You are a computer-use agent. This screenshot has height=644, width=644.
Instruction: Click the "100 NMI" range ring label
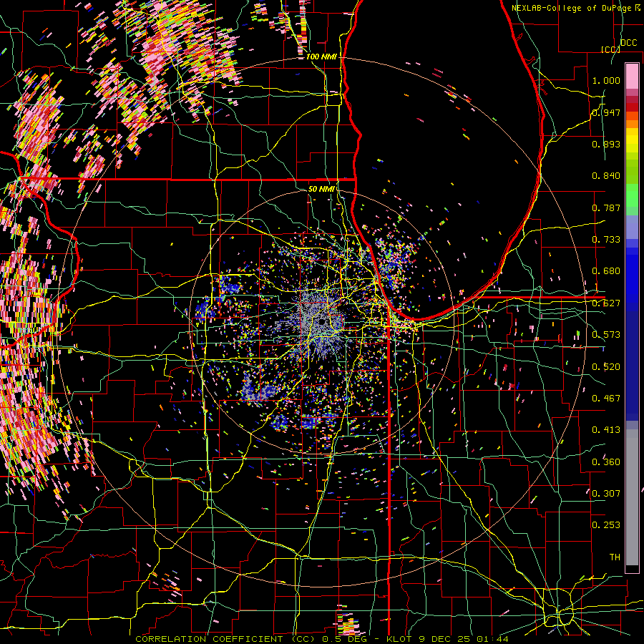click(321, 57)
